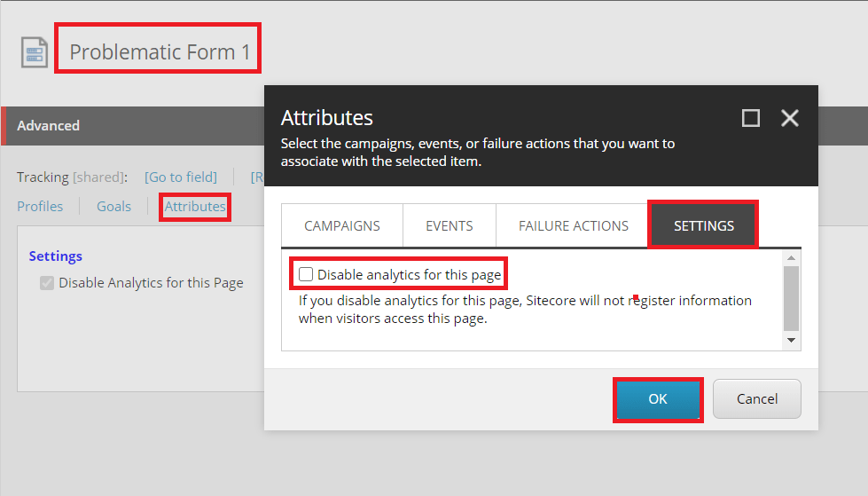This screenshot has height=496, width=868.
Task: Collapse the Advanced section header
Action: pos(49,126)
